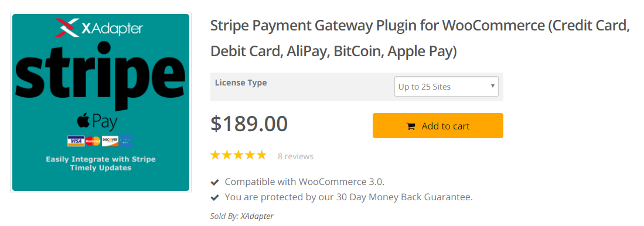Click the fifth rating star

(261, 156)
